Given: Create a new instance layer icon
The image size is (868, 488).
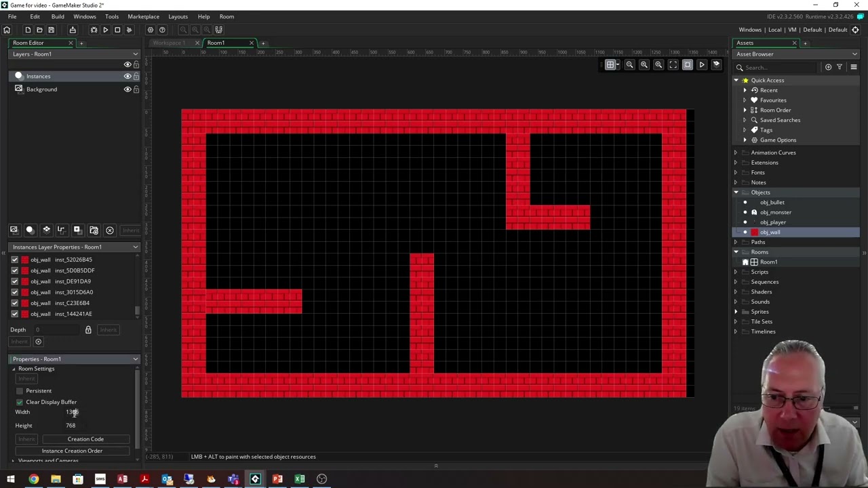Looking at the screenshot, I should click(x=30, y=230).
